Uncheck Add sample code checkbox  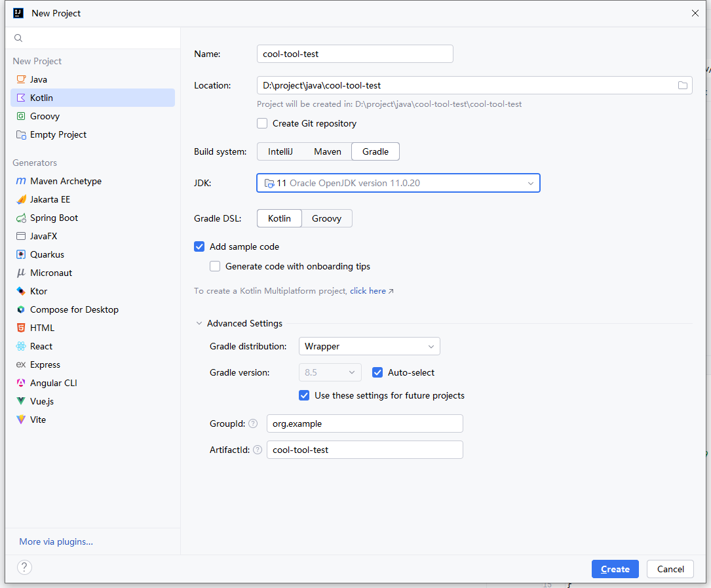click(x=199, y=246)
